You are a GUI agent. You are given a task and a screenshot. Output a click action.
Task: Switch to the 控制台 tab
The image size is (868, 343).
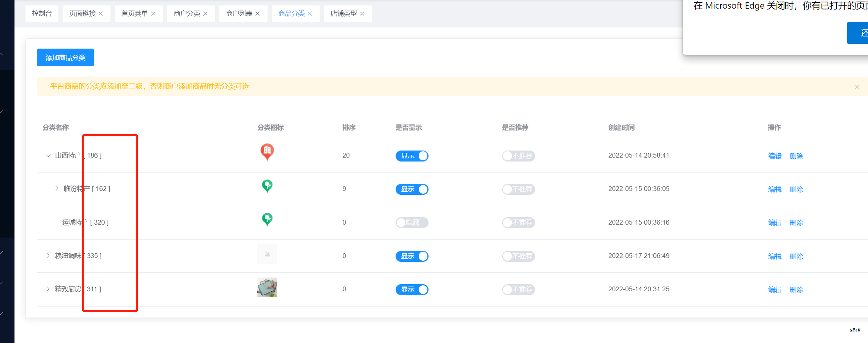tap(42, 14)
